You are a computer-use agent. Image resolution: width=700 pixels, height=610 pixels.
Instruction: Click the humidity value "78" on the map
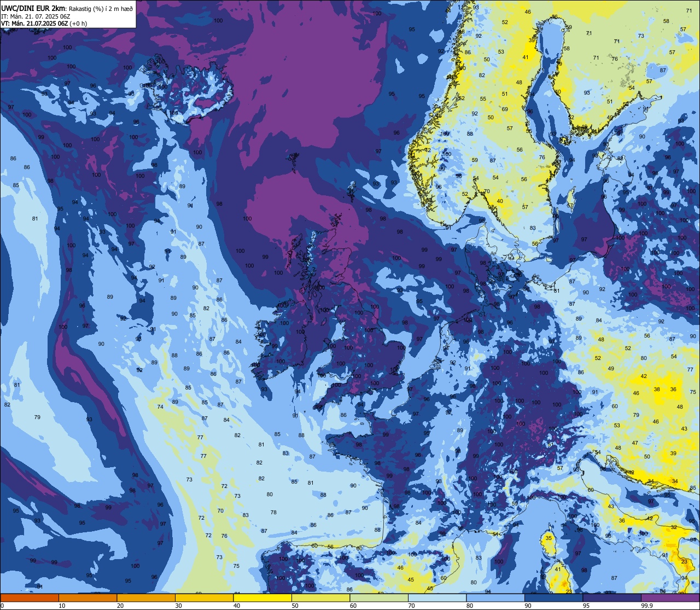(x=273, y=513)
